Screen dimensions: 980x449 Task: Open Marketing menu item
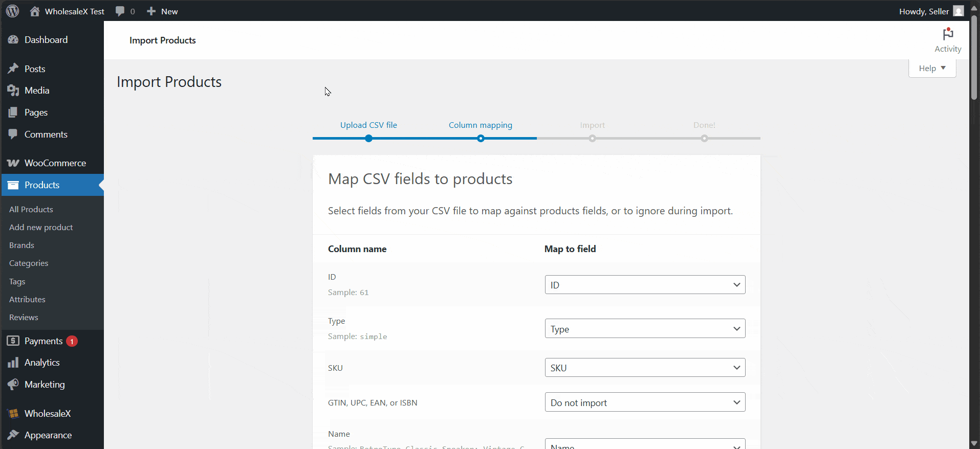click(x=45, y=384)
